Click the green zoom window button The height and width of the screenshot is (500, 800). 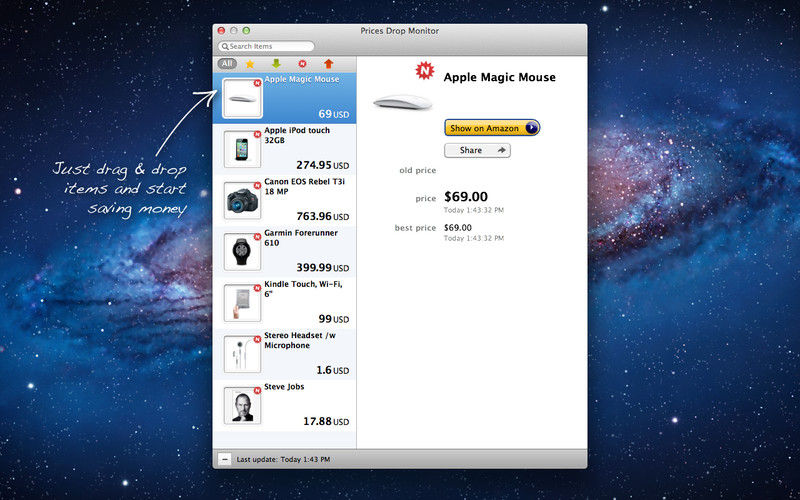(246, 31)
